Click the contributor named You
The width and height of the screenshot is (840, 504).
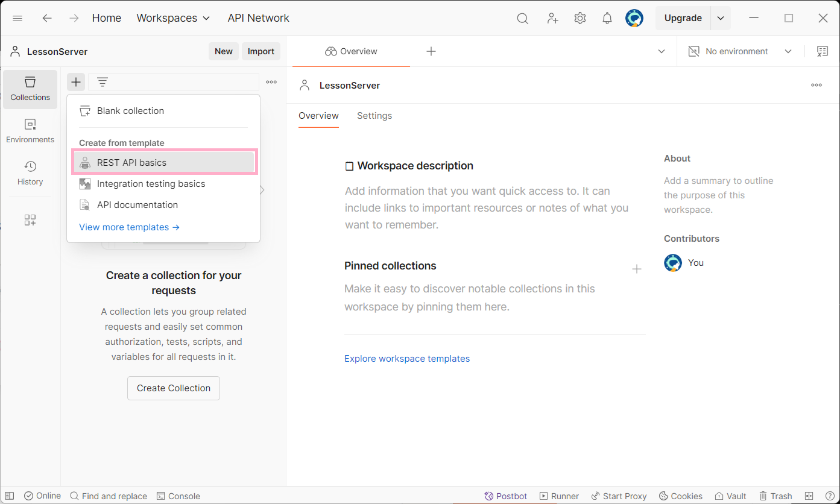tap(684, 263)
